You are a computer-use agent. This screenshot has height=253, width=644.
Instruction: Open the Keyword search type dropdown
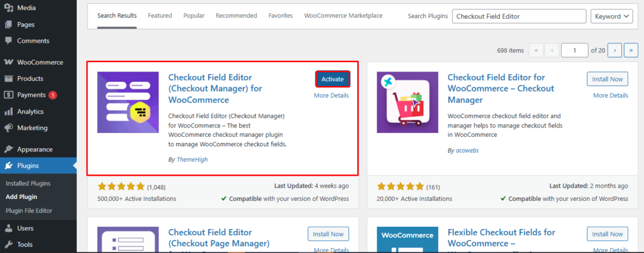[x=614, y=16]
